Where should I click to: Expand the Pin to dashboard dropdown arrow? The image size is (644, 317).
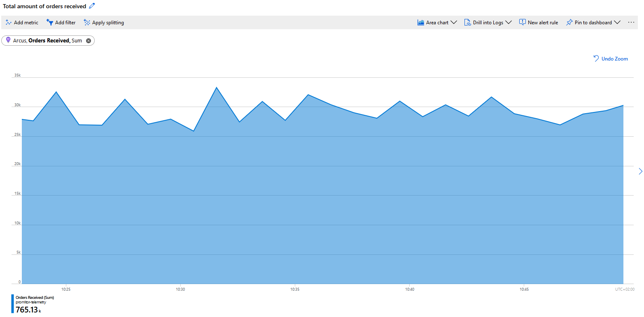617,23
